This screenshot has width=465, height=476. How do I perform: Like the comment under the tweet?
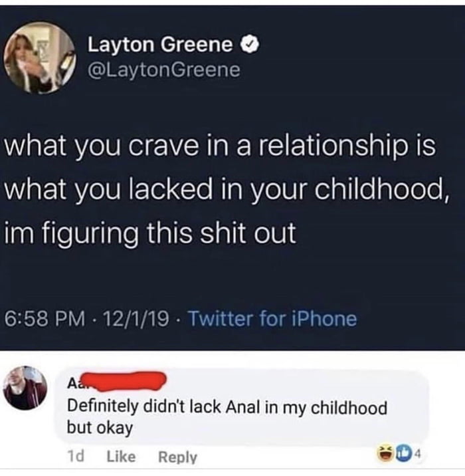coord(121,457)
